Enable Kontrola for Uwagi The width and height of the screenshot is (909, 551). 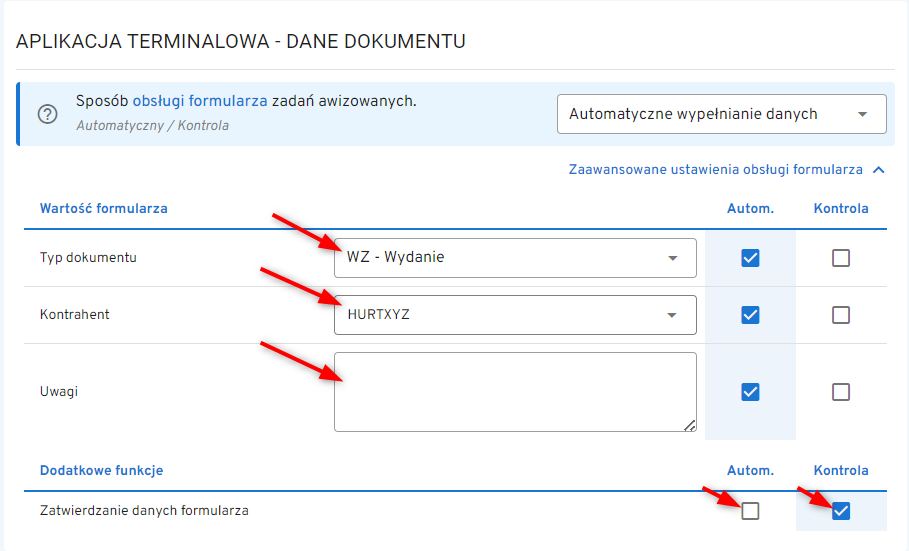point(841,392)
